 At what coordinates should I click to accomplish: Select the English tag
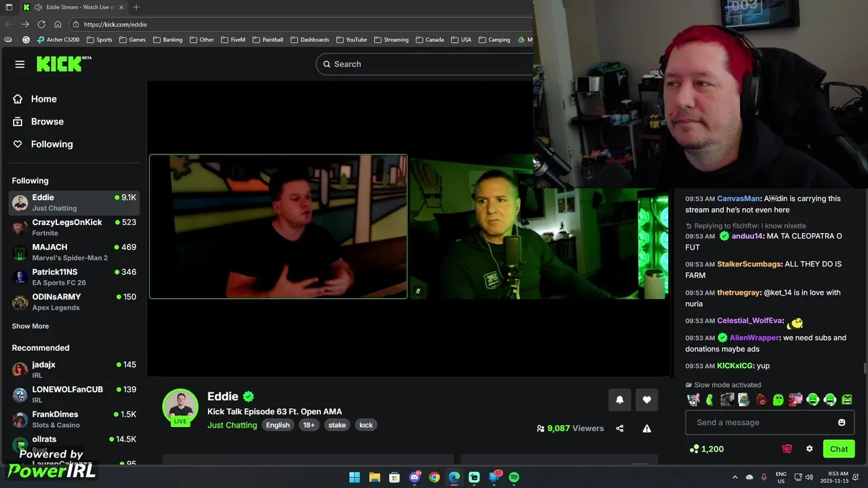tap(277, 425)
